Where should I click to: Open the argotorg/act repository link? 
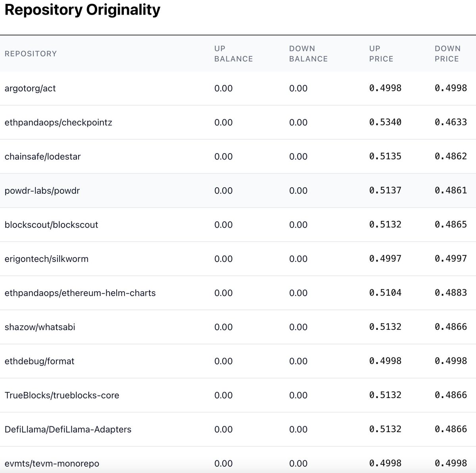30,88
